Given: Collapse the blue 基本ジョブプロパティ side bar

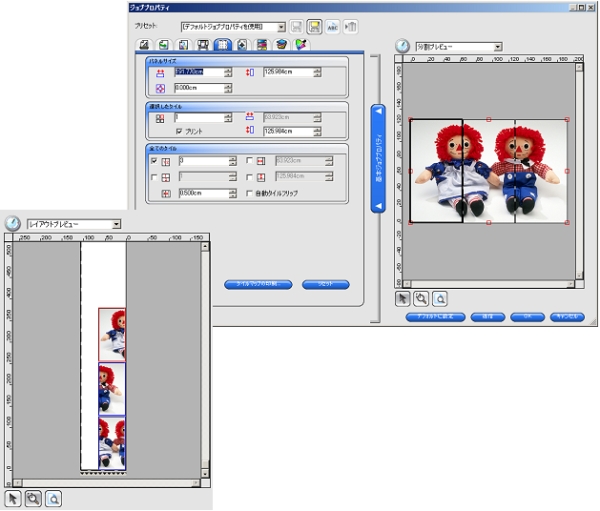Looking at the screenshot, I should [x=378, y=158].
